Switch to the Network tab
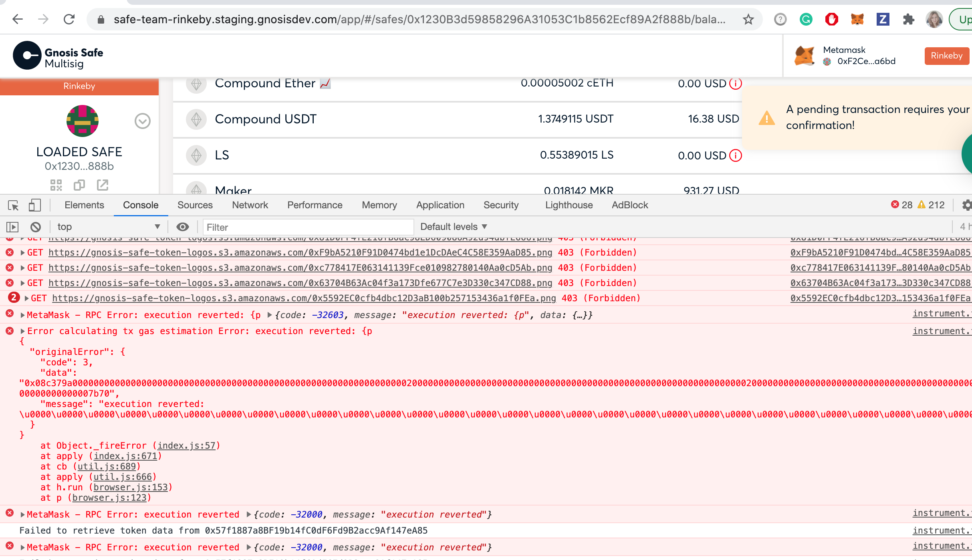972x560 pixels. click(250, 205)
